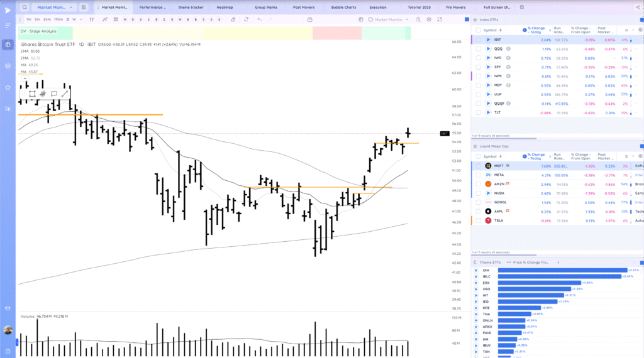
Task: Open the symbol search magnifier
Action: (x=25, y=8)
